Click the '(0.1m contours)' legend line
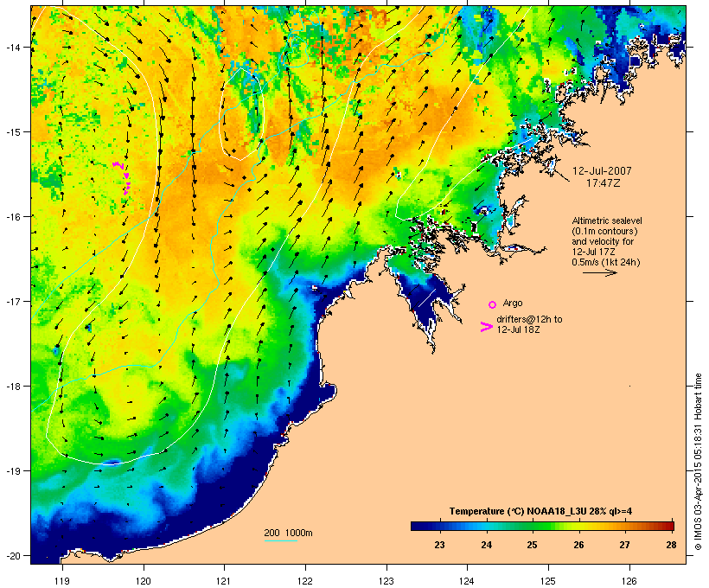Screen dimensions: 709x588 point(604,231)
